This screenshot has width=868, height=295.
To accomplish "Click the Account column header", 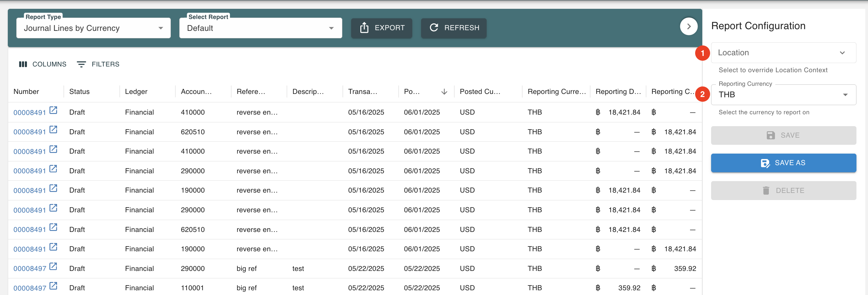I will 196,92.
